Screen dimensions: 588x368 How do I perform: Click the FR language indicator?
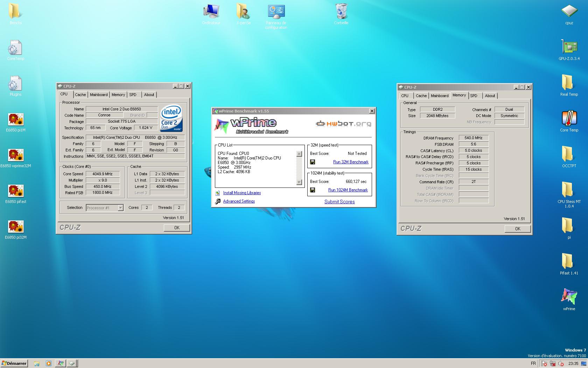[x=533, y=363]
